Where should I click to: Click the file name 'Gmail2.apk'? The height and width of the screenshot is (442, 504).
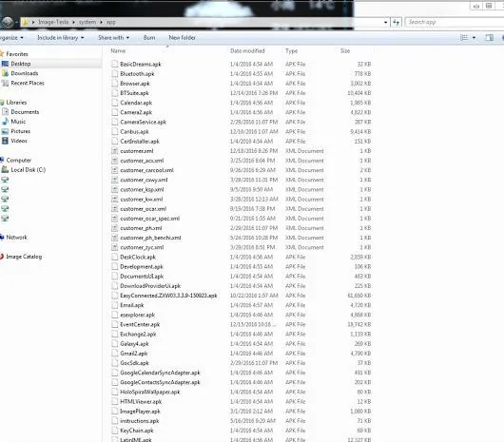pyautogui.click(x=134, y=354)
